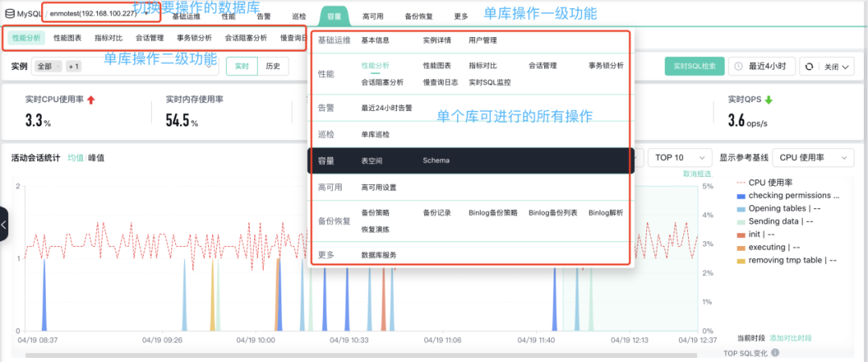Select 表空间 in the 容量 menu
Image resolution: width=868 pixels, height=362 pixels.
tap(371, 161)
